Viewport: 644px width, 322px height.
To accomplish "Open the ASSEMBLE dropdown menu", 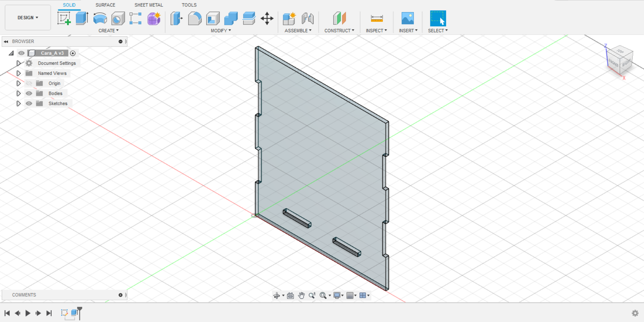I will click(x=298, y=31).
